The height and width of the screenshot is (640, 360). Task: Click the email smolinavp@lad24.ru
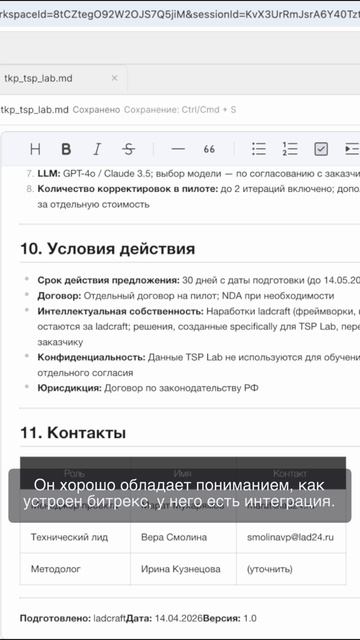coord(290,537)
